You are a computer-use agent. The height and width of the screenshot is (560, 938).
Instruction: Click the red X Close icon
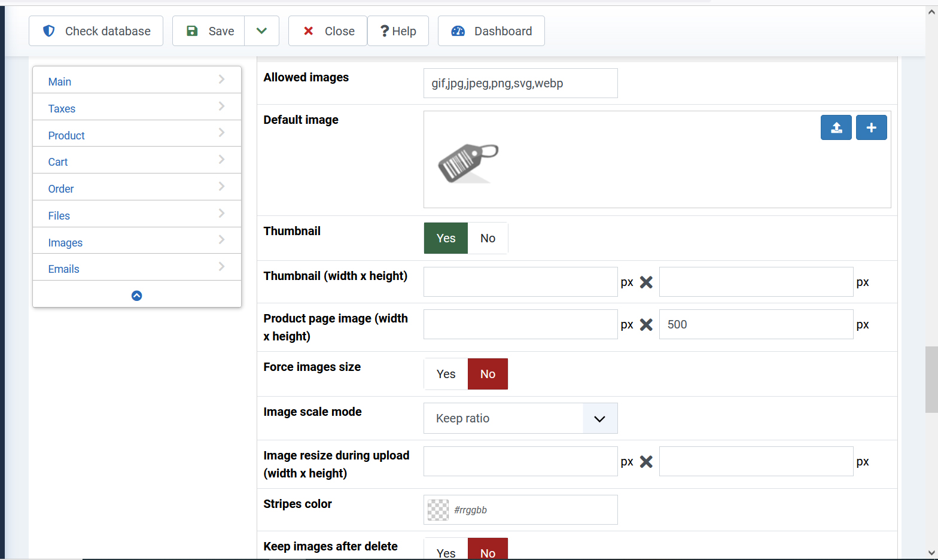pos(309,31)
